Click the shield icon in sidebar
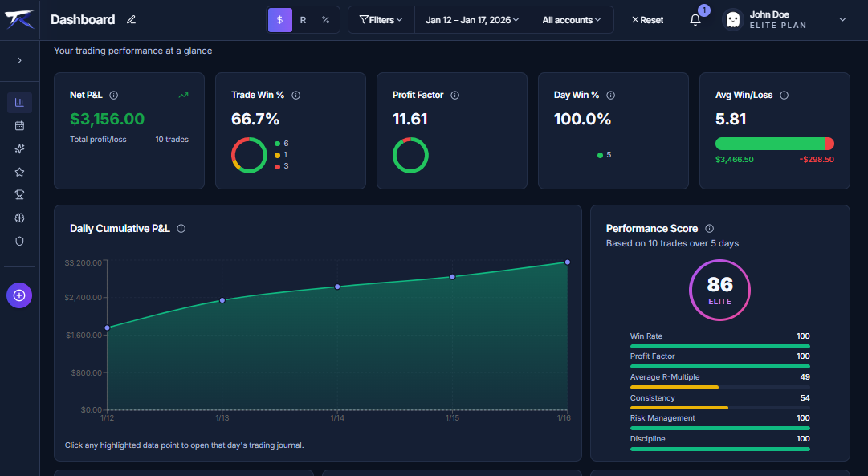The image size is (868, 476). coord(19,241)
